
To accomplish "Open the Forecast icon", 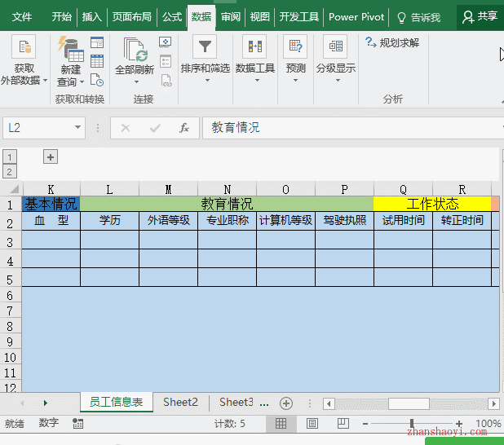I will pyautogui.click(x=295, y=46).
